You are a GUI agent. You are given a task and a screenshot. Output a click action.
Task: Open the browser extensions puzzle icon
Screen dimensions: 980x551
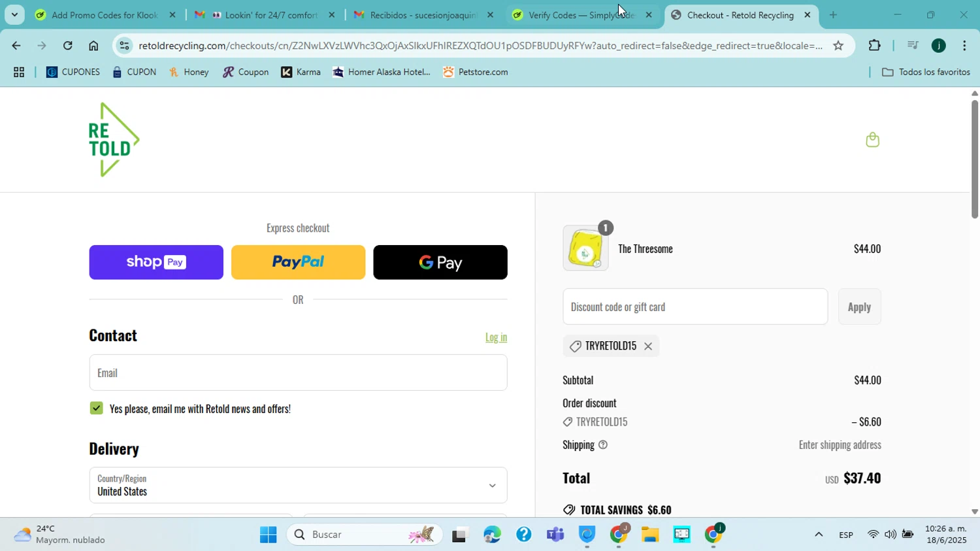[874, 45]
